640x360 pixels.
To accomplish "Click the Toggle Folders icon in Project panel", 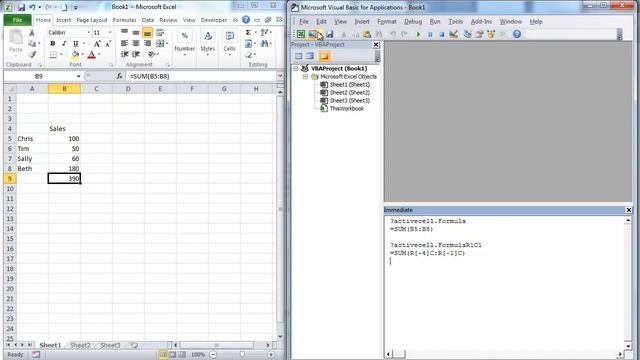I will click(x=324, y=56).
